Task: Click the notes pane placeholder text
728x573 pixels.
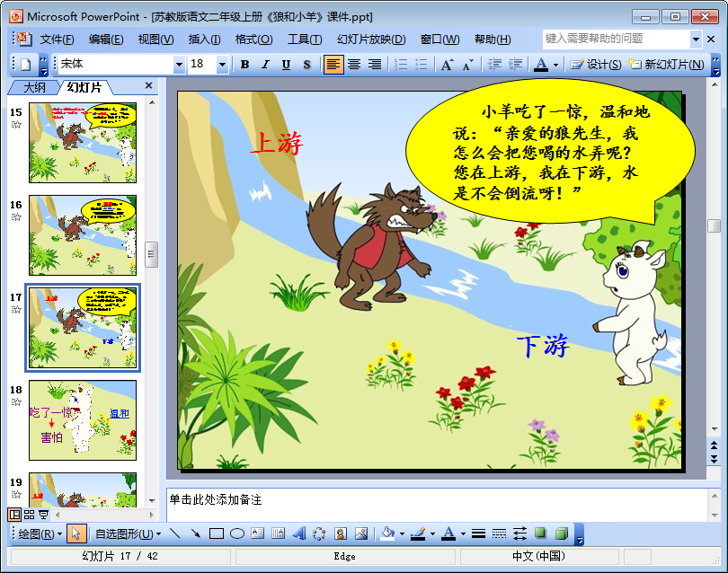Action: click(x=216, y=499)
